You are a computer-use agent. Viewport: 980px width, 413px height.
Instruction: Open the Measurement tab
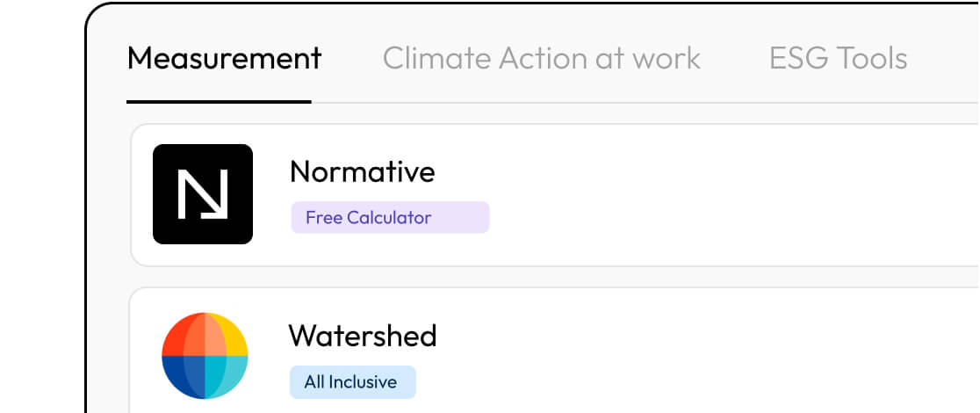(x=224, y=59)
